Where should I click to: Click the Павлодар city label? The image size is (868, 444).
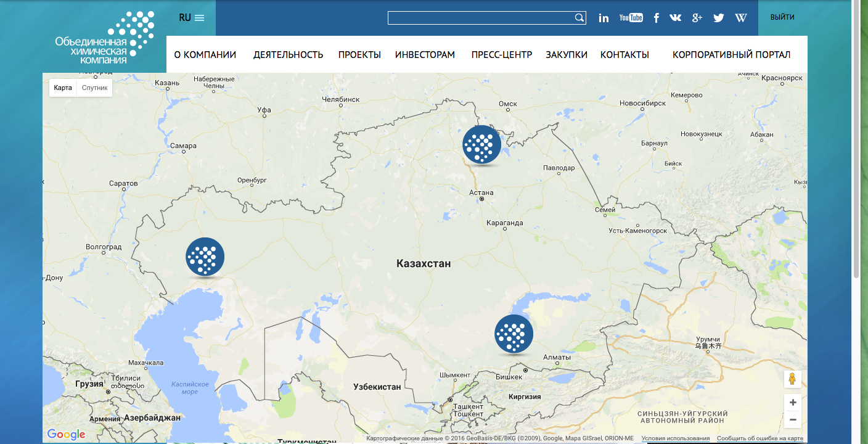559,168
